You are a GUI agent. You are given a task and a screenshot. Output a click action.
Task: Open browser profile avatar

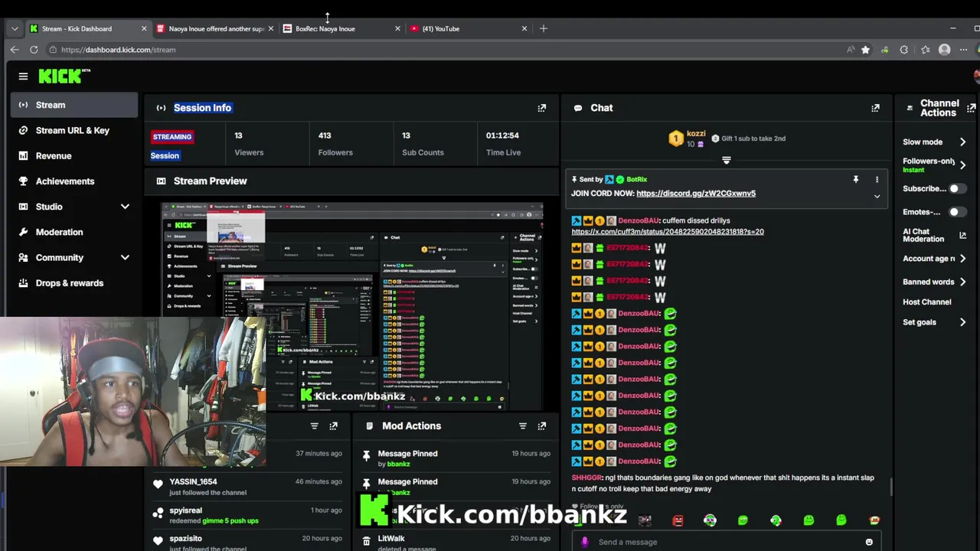944,50
